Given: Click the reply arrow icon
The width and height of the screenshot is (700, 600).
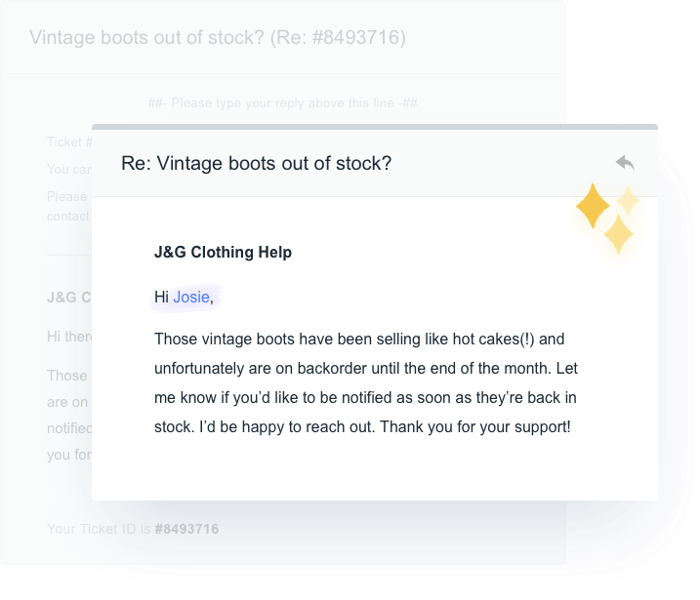Looking at the screenshot, I should pos(625,163).
